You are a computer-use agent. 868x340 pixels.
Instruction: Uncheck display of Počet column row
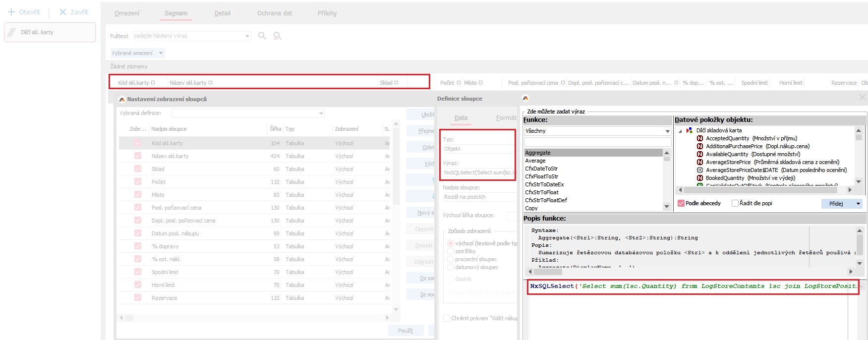(x=138, y=182)
